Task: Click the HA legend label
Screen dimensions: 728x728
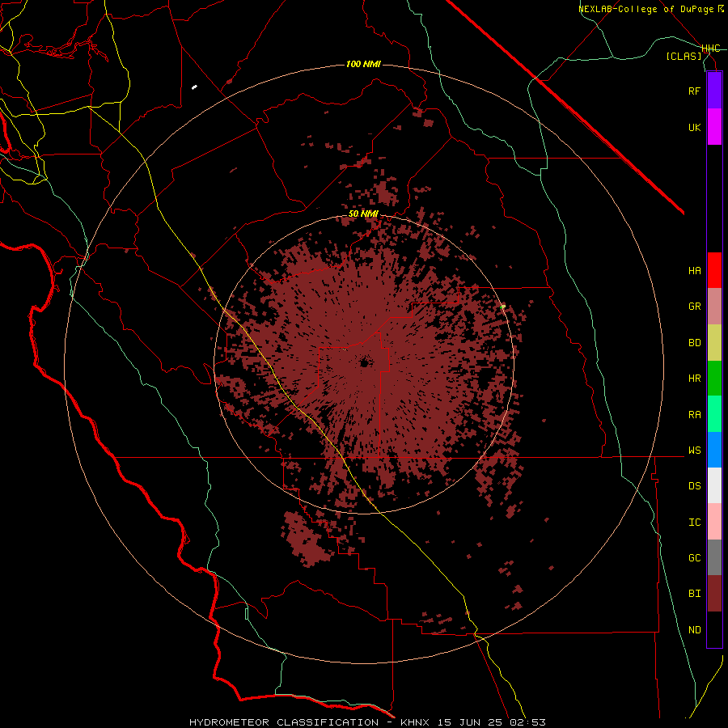Action: click(x=694, y=270)
